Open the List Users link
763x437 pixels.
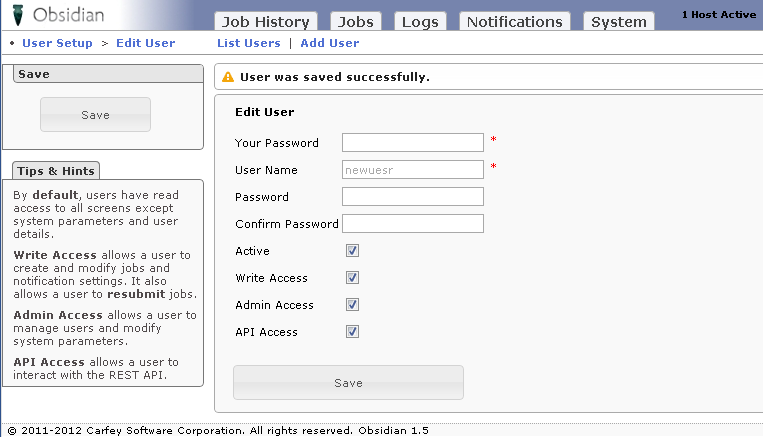249,43
